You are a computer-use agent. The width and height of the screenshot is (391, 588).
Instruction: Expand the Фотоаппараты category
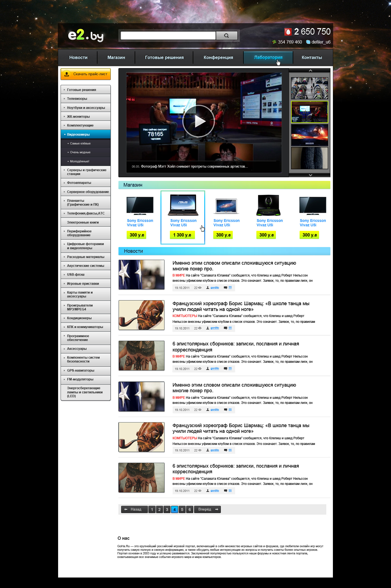pos(86,183)
